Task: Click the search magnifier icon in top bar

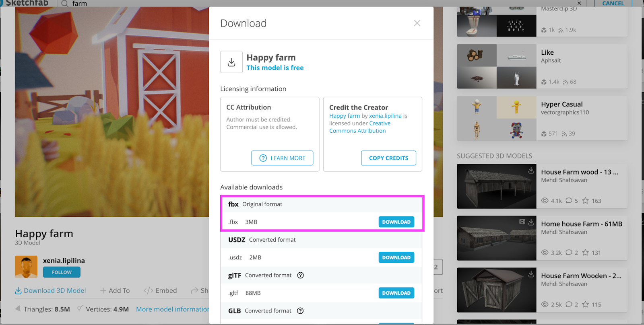Action: (64, 4)
